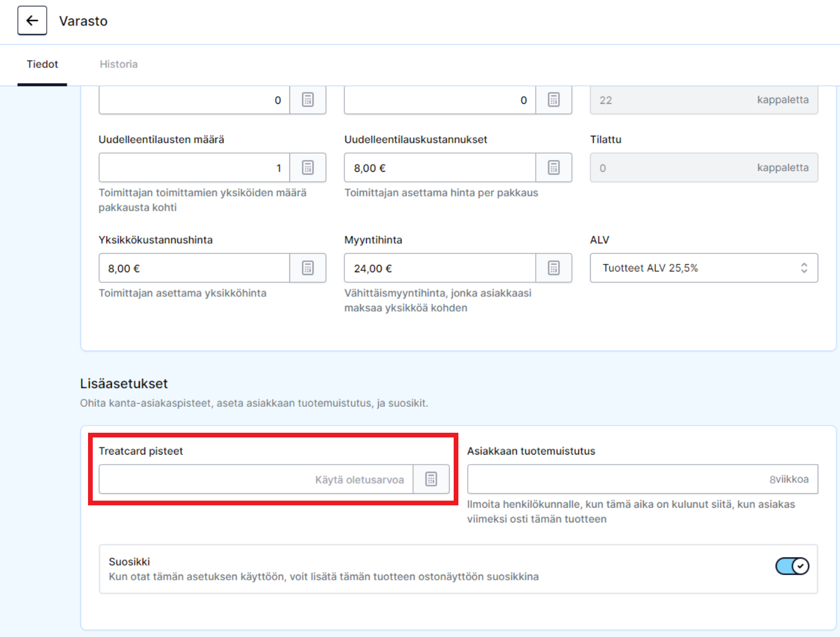This screenshot has height=637, width=840.
Task: Click the disabled field showing 22 kappaletta
Action: (704, 100)
